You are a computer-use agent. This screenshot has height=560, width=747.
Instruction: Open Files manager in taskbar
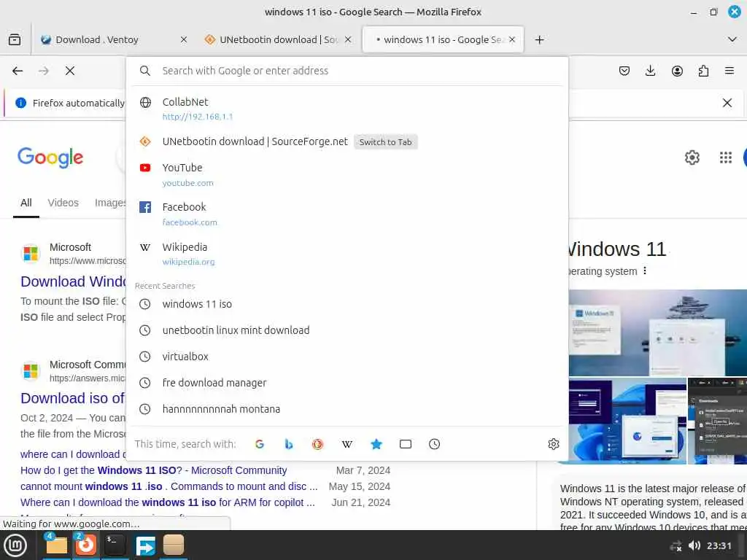pyautogui.click(x=56, y=545)
